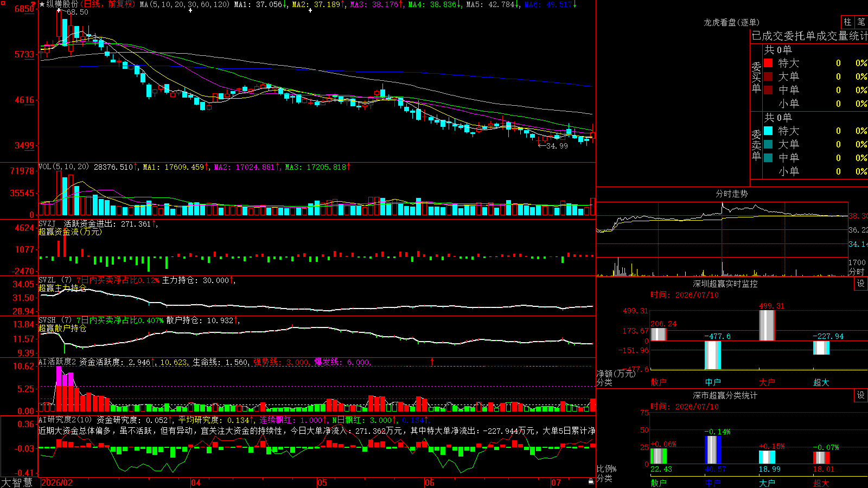Click the 34.99 low price annotation

[x=557, y=146]
